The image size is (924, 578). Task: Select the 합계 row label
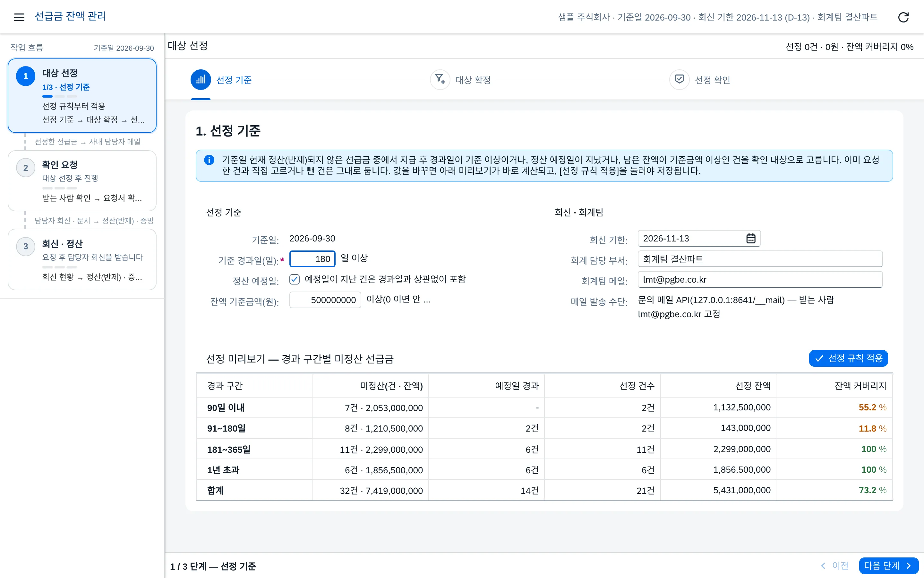(215, 490)
